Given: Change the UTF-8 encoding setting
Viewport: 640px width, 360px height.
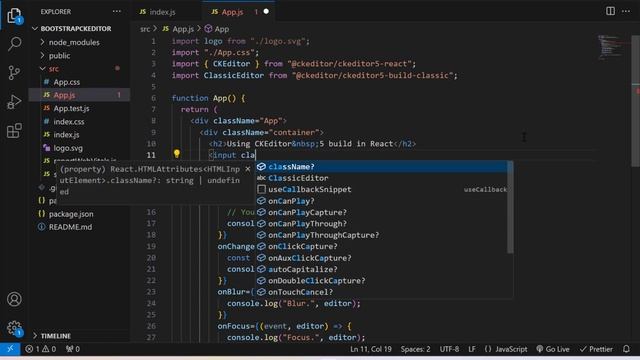Looking at the screenshot, I should [x=449, y=349].
